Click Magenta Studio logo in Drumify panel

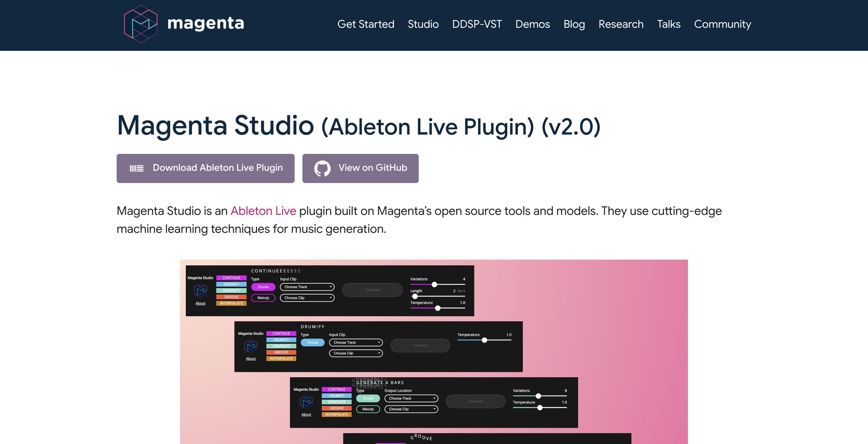click(x=251, y=346)
